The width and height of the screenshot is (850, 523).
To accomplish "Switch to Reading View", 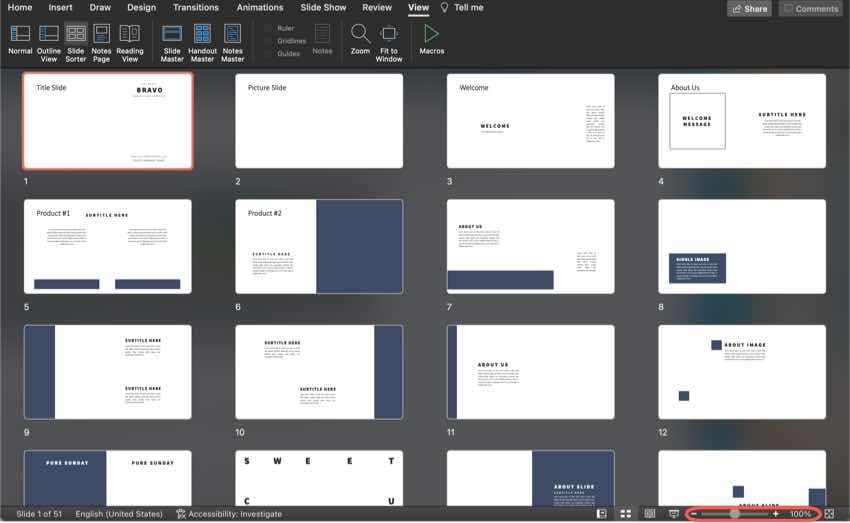I will [130, 40].
